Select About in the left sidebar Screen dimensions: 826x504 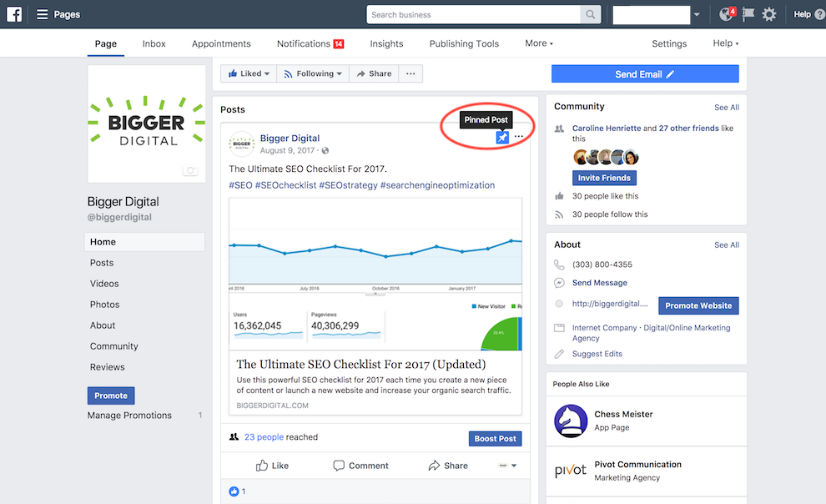click(x=103, y=325)
